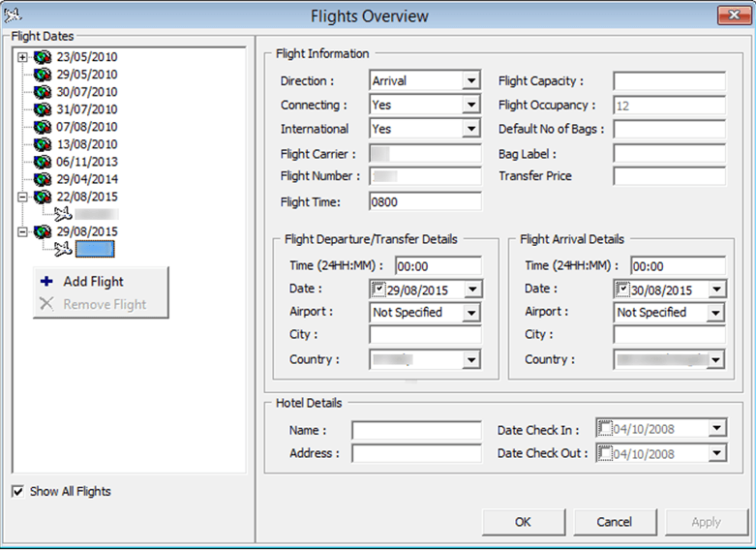Image resolution: width=756 pixels, height=550 pixels.
Task: Click the Bag Label field
Action: [x=669, y=153]
